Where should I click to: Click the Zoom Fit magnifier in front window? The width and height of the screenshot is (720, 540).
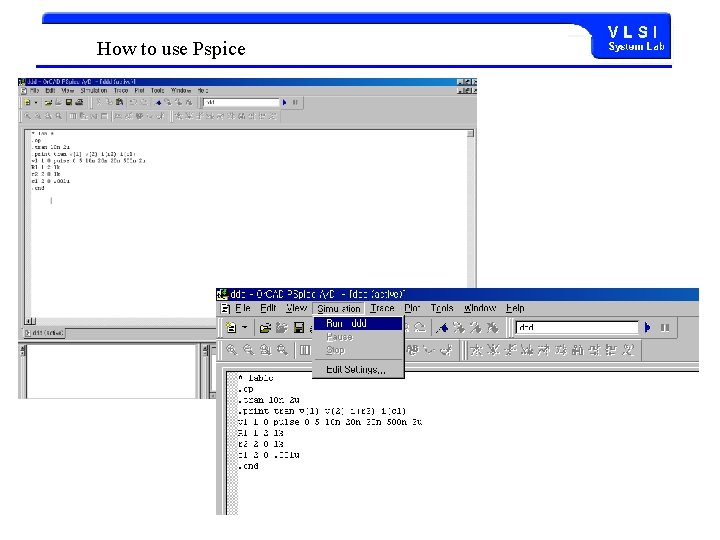tap(282, 350)
